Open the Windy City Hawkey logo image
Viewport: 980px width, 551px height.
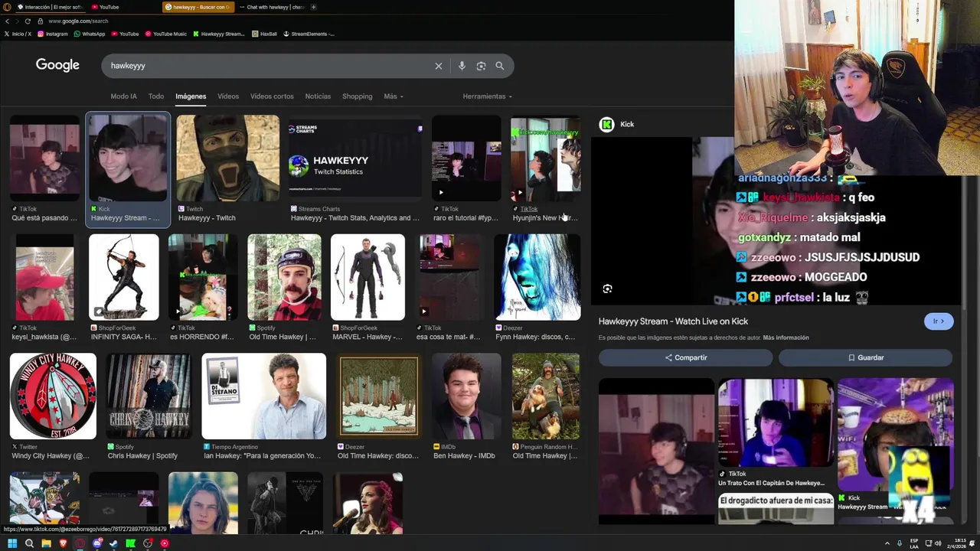point(53,396)
